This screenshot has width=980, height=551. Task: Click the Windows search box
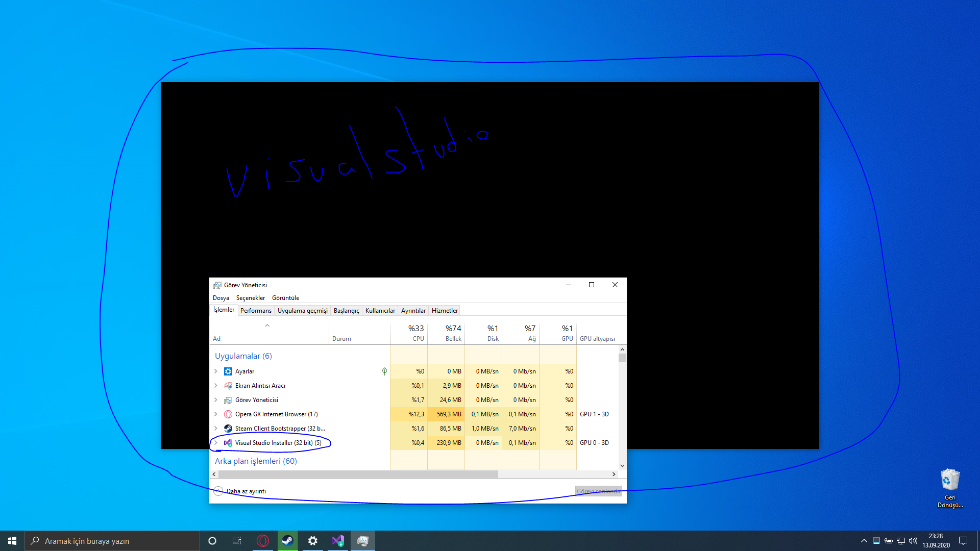(112, 541)
